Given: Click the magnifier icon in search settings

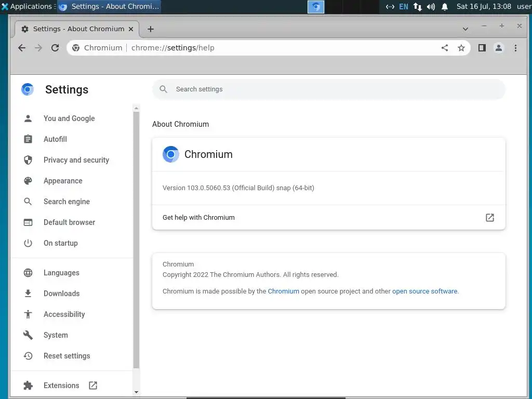Looking at the screenshot, I should 163,89.
